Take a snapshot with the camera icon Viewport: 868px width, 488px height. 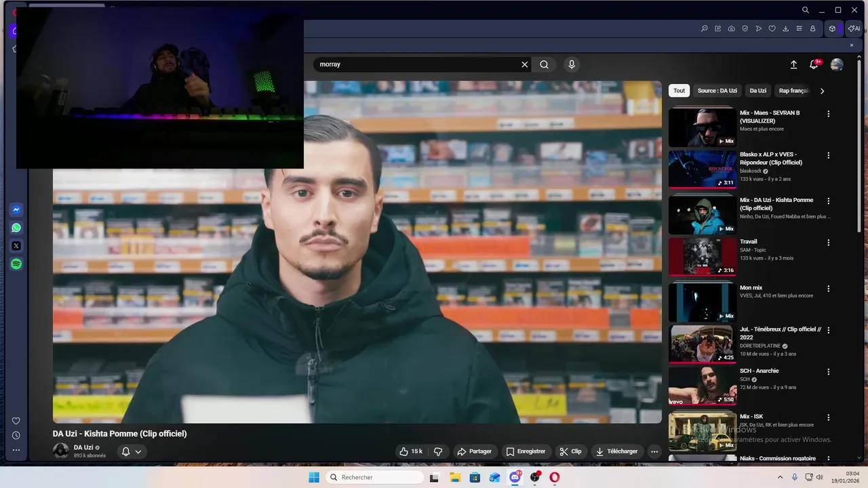click(732, 28)
